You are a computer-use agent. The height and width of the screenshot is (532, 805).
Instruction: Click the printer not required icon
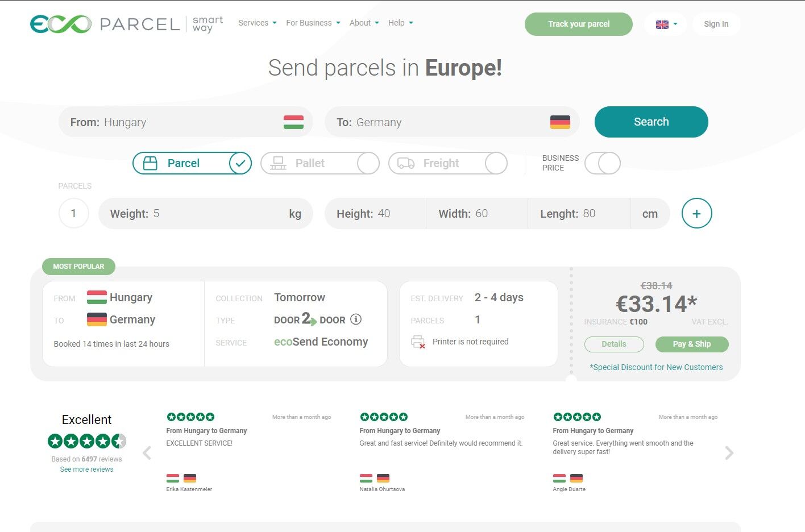point(418,342)
